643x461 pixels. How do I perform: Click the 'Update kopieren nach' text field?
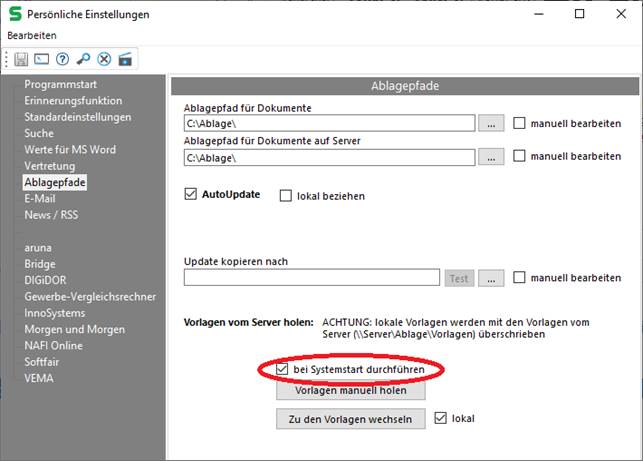[312, 278]
